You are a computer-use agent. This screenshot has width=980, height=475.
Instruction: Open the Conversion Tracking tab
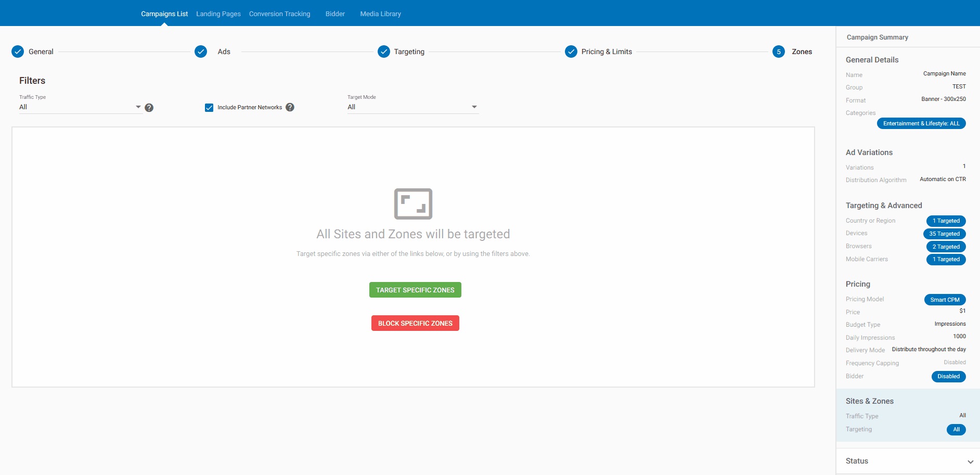279,14
